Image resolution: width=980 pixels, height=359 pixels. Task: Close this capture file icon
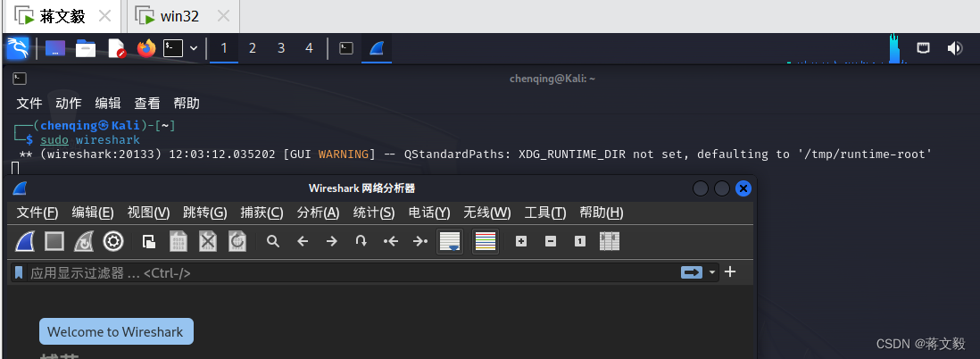[x=208, y=241]
